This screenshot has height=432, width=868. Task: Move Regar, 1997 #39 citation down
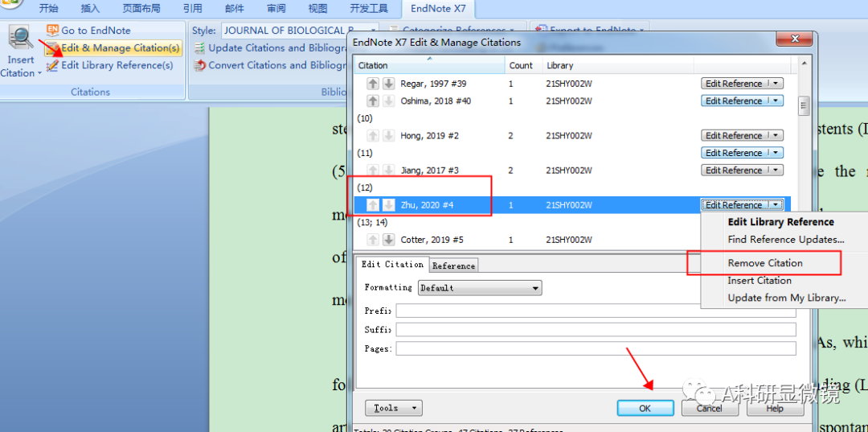(389, 84)
